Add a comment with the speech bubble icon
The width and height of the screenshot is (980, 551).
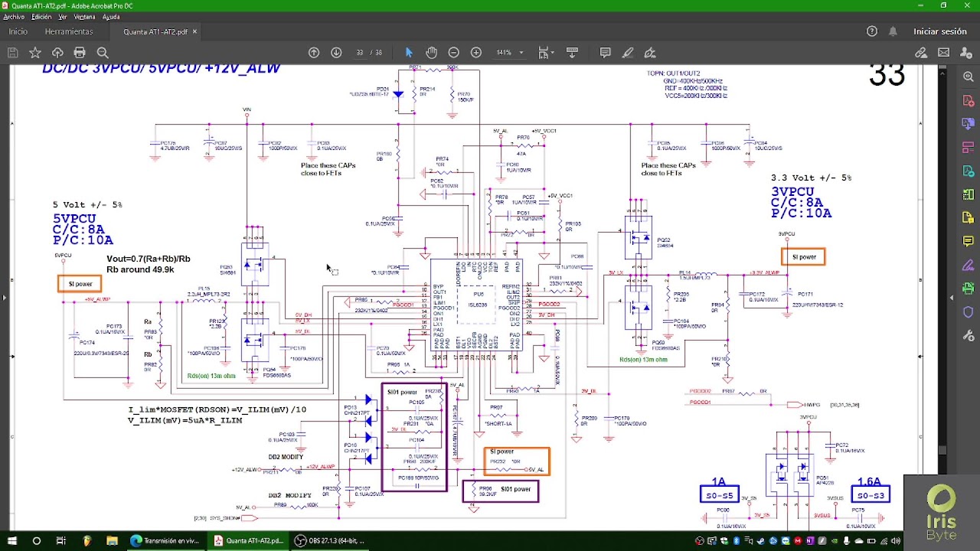[605, 53]
